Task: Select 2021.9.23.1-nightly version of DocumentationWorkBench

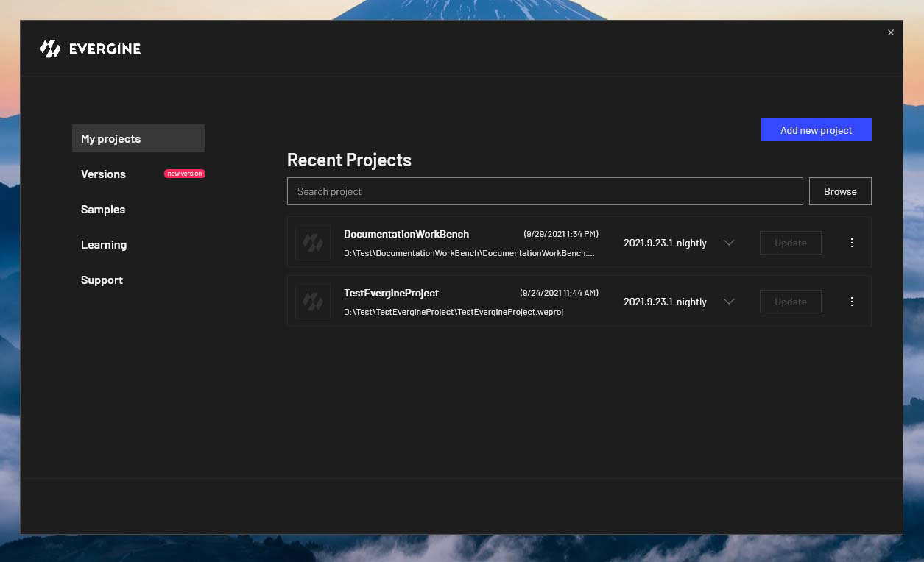Action: pyautogui.click(x=665, y=243)
